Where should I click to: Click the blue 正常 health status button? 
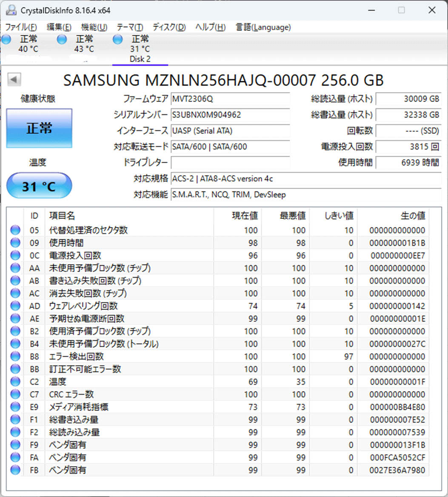(x=39, y=128)
